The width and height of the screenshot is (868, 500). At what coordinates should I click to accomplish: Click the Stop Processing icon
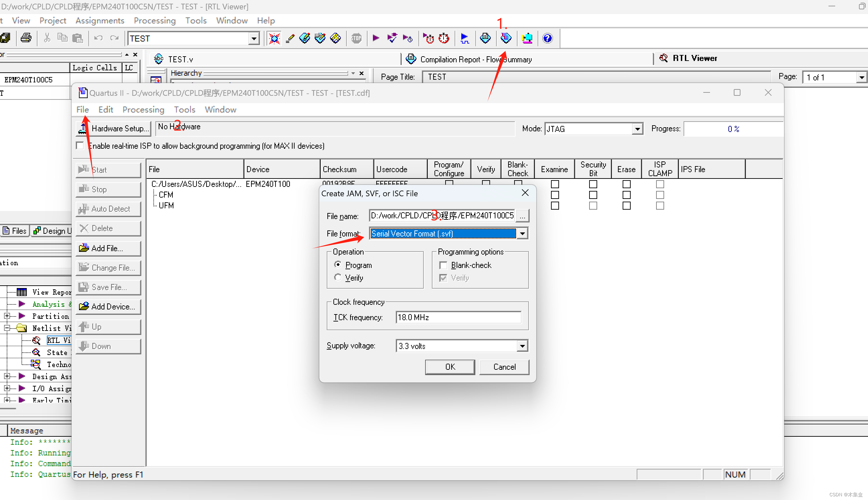click(356, 38)
